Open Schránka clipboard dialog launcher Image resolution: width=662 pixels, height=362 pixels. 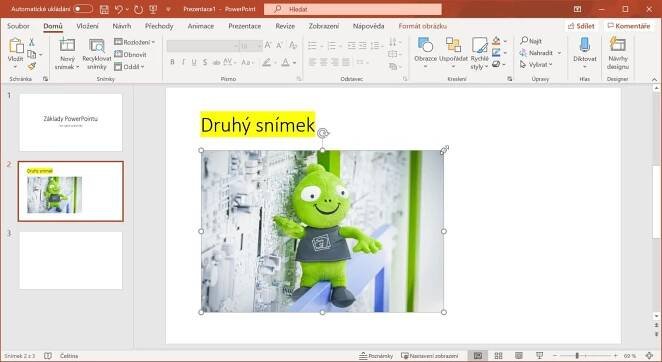[46, 79]
